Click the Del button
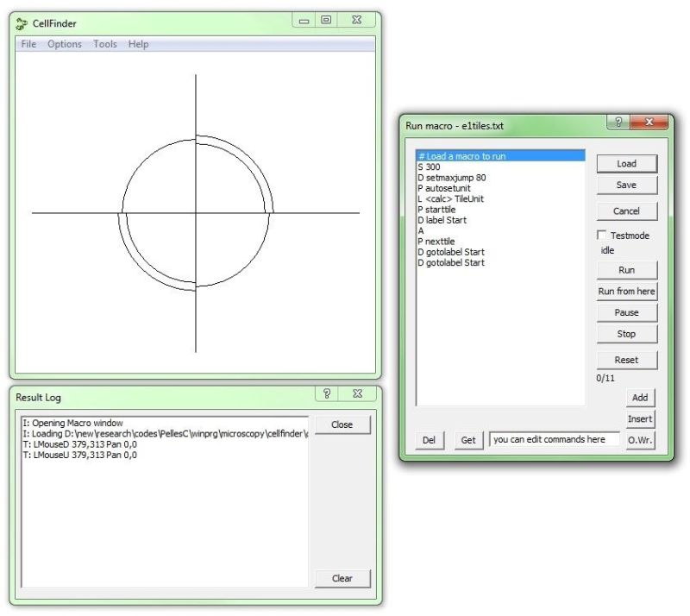 click(x=430, y=440)
